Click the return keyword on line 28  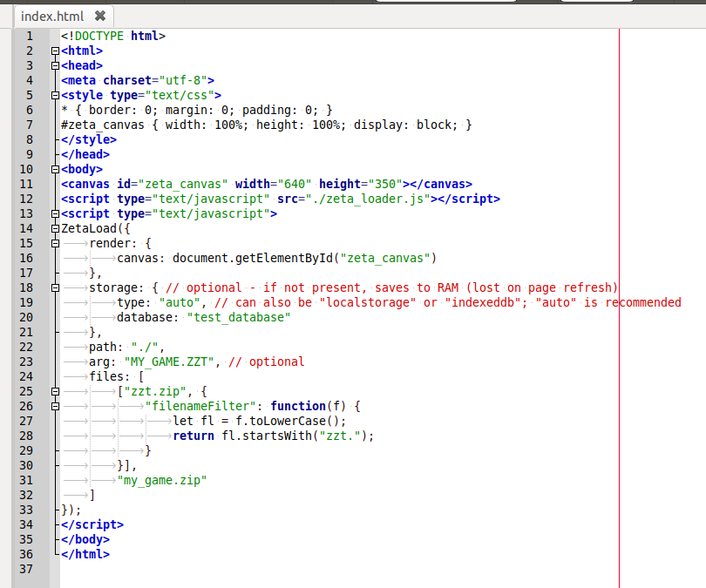193,436
